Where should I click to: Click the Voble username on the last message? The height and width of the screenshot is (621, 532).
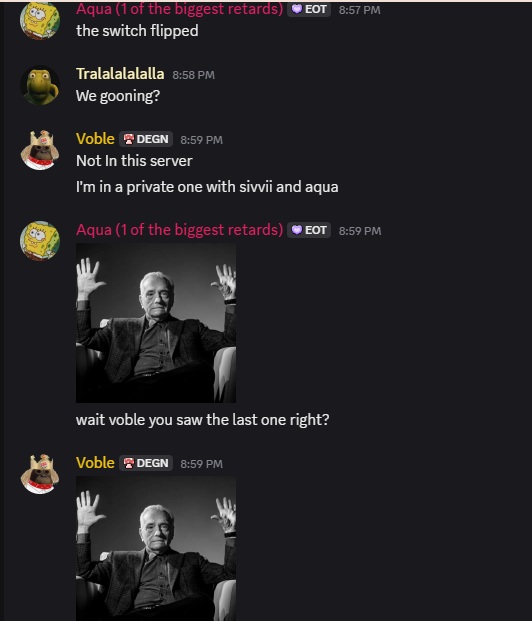pyautogui.click(x=95, y=463)
